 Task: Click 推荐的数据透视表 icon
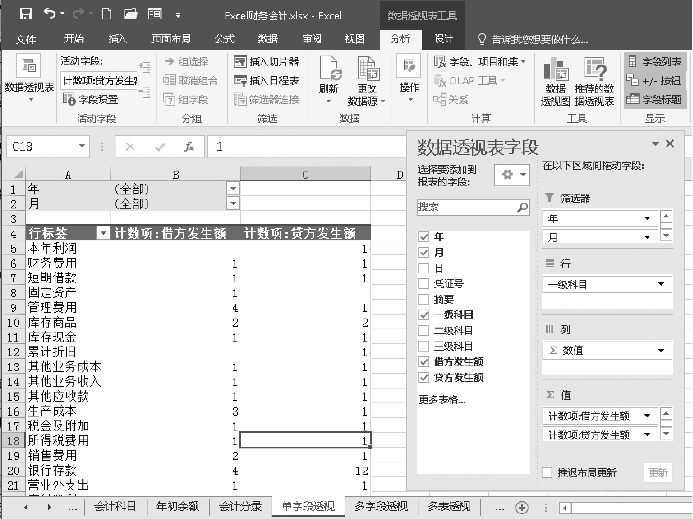pos(596,78)
